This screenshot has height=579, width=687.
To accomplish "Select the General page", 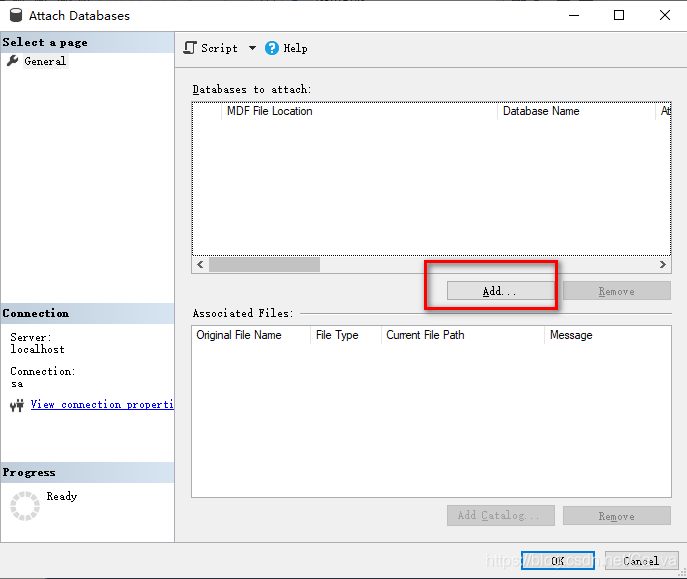I will tap(45, 61).
